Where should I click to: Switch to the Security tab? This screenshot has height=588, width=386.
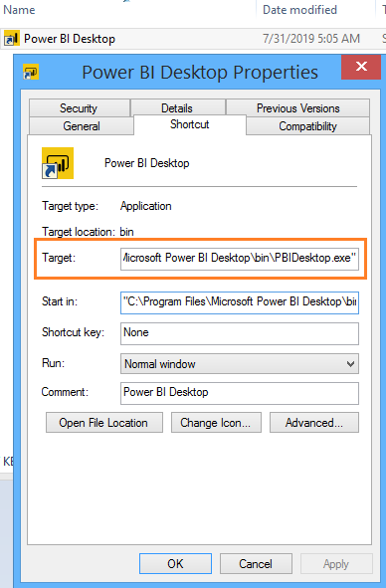pos(80,108)
